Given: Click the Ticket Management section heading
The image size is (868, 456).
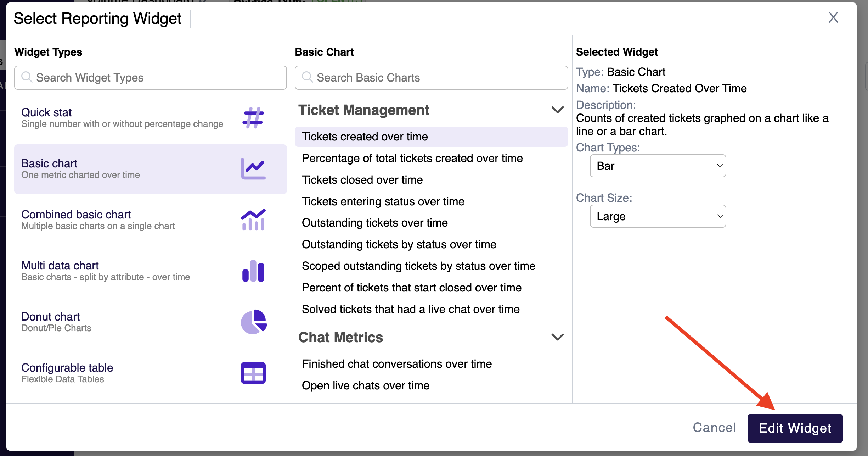Looking at the screenshot, I should click(x=364, y=110).
